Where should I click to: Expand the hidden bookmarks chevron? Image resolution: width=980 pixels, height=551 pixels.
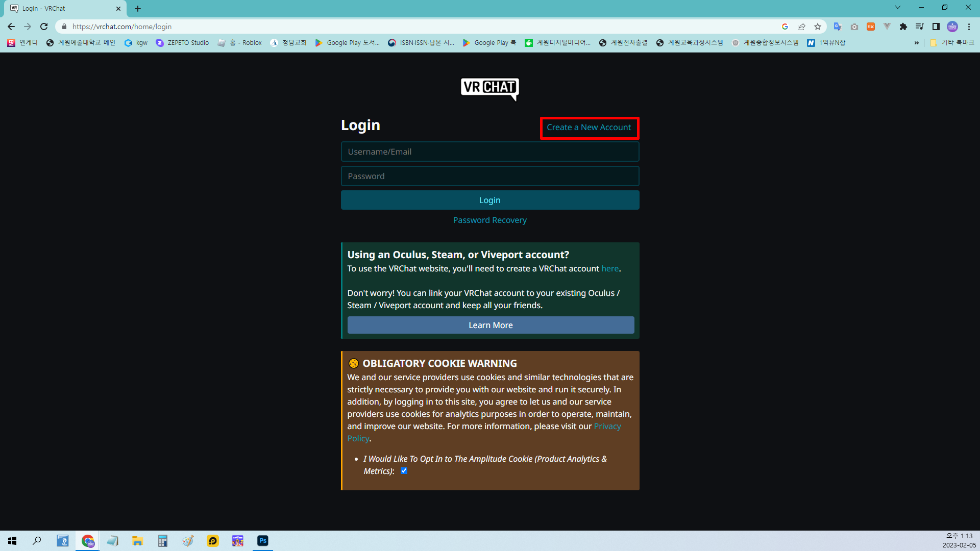tap(917, 43)
